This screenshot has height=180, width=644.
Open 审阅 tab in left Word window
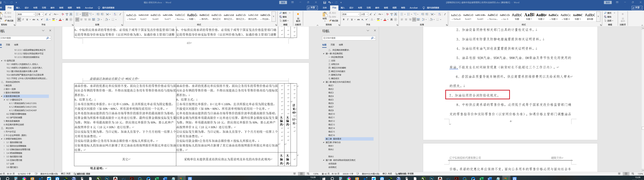point(61,8)
